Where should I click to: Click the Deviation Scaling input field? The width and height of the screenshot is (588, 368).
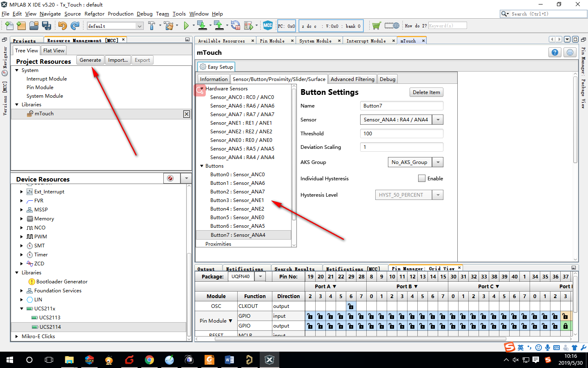pos(402,147)
